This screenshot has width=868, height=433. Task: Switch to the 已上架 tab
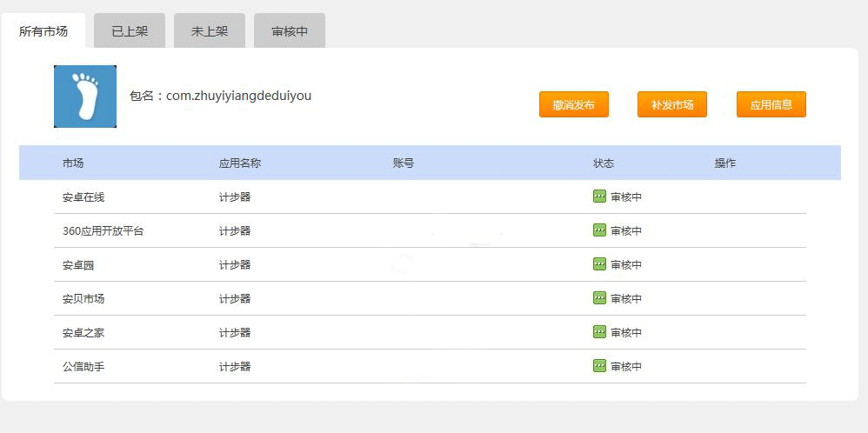click(x=130, y=31)
